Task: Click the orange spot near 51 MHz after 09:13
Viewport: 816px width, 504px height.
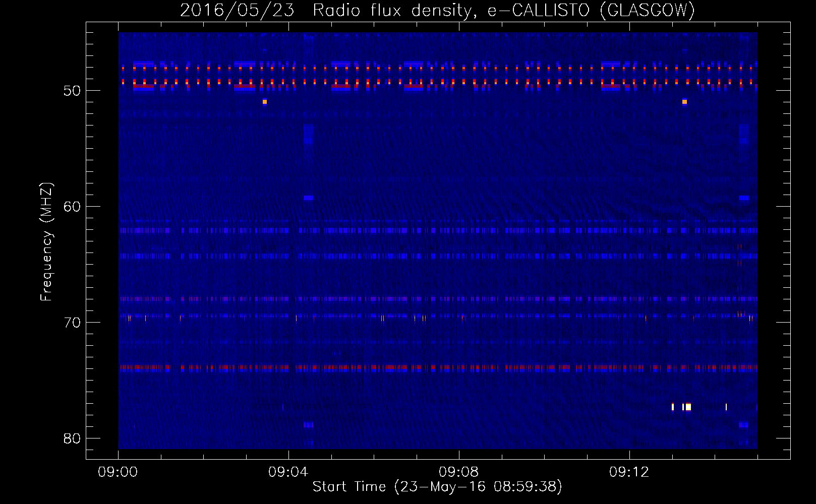Action: pos(684,102)
